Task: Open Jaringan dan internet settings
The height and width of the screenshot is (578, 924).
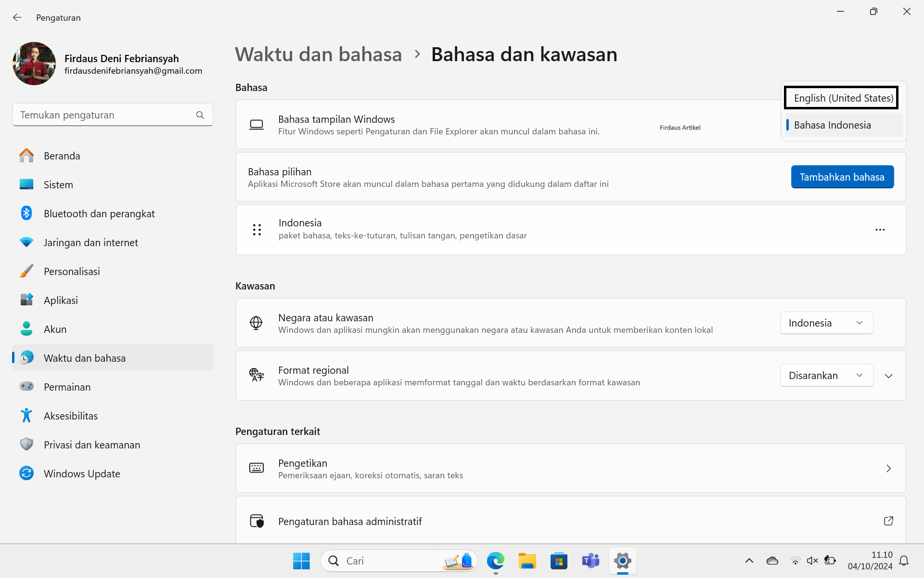Action: [x=90, y=242]
